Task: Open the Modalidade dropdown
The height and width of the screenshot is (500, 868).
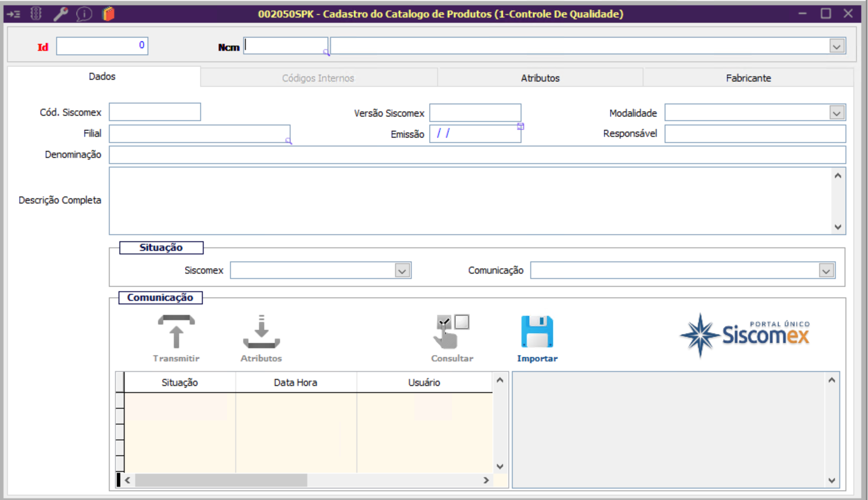Action: (x=837, y=113)
